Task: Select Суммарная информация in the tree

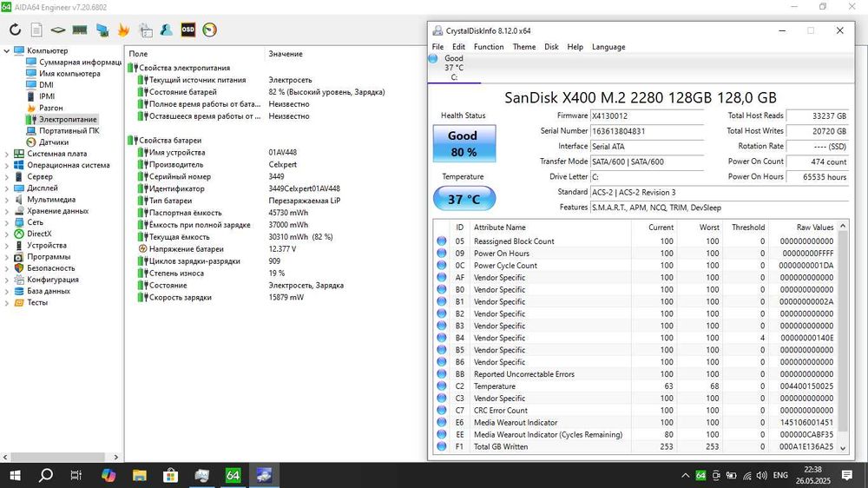Action: tap(80, 62)
